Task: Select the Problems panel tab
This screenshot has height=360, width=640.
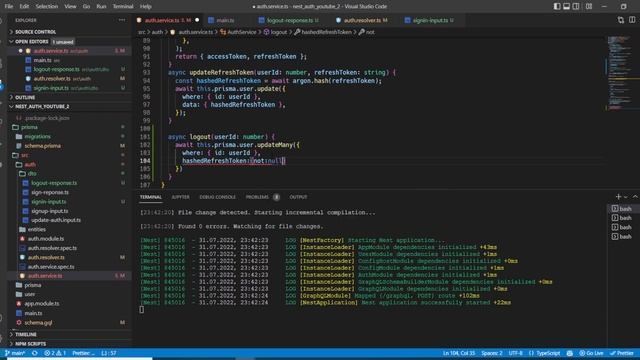Action: click(x=257, y=197)
